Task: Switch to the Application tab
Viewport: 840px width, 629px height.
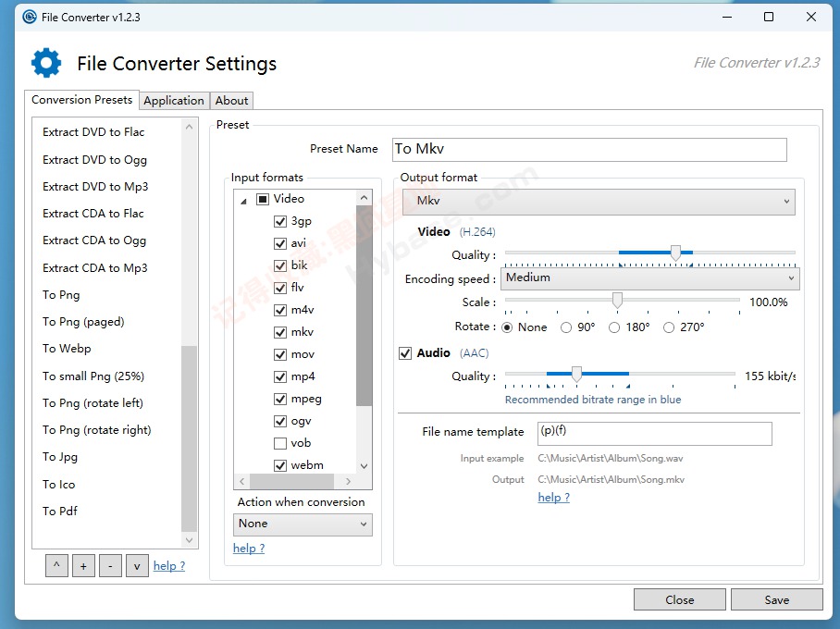Action: [174, 101]
